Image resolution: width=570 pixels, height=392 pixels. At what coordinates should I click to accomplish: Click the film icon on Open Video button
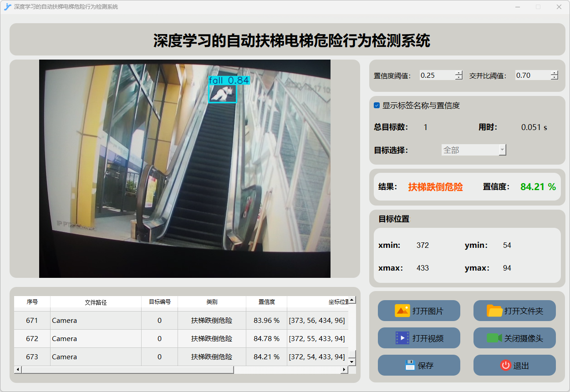pos(402,338)
